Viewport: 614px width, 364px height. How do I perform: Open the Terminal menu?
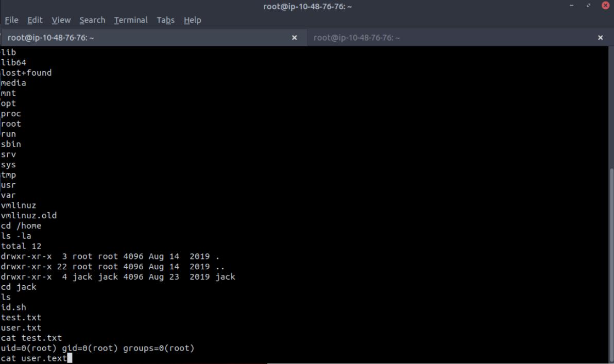131,20
